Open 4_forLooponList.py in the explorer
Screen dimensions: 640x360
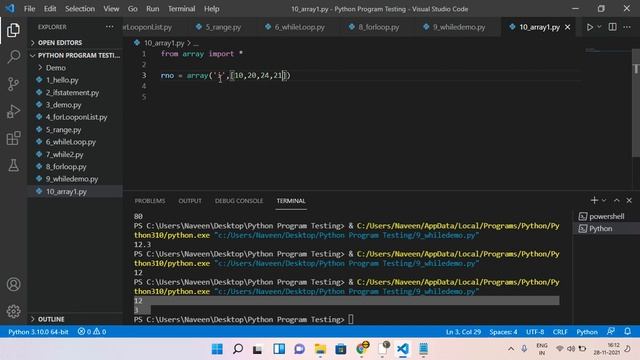[x=75, y=117]
